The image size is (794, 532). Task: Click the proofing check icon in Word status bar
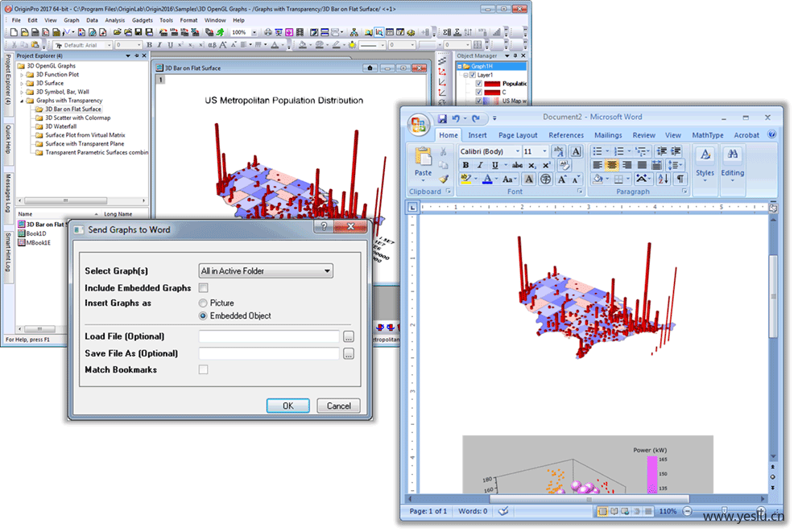(502, 511)
